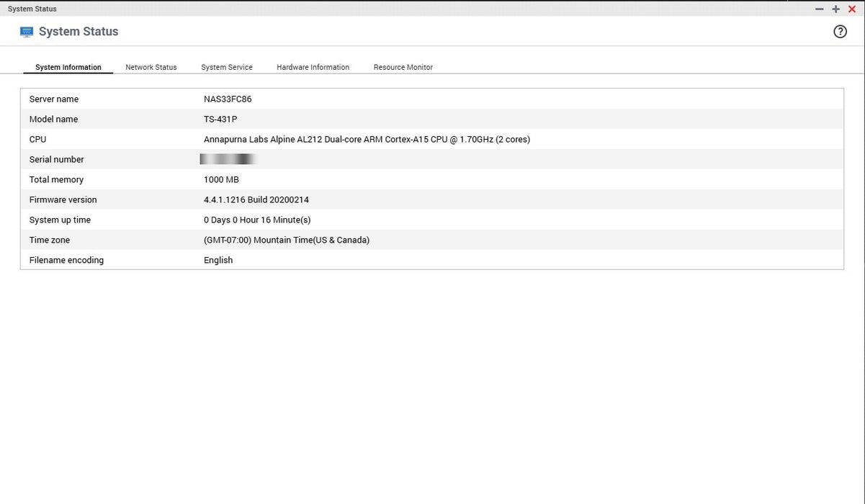This screenshot has height=504, width=865.
Task: Close the System Status window
Action: tap(852, 9)
